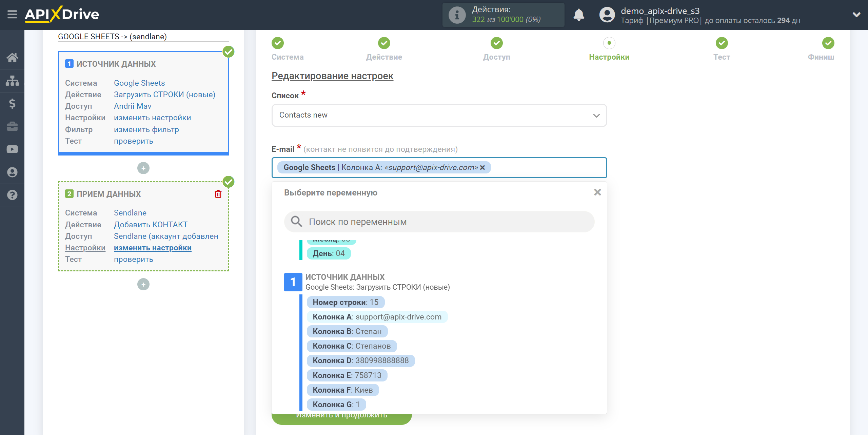The height and width of the screenshot is (435, 868).
Task: Select variable Колонка E: 758713
Action: 347,375
